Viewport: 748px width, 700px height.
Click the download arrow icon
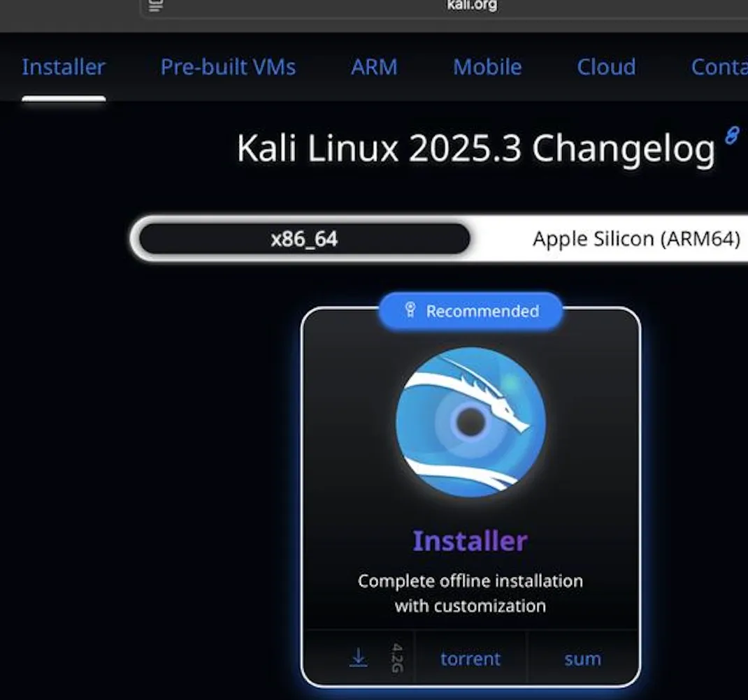click(358, 658)
